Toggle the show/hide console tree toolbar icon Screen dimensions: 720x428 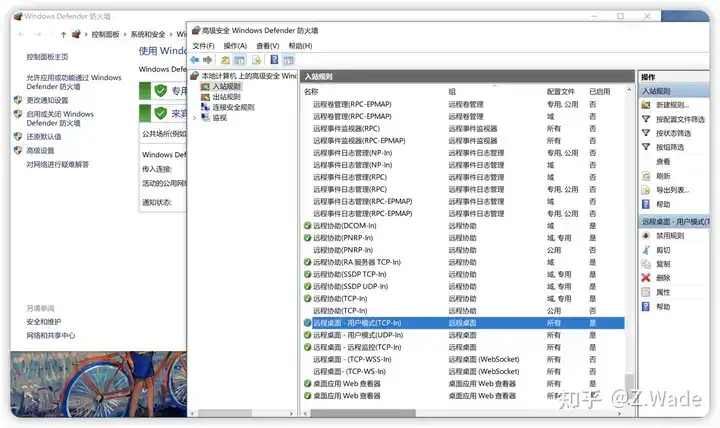click(x=239, y=60)
